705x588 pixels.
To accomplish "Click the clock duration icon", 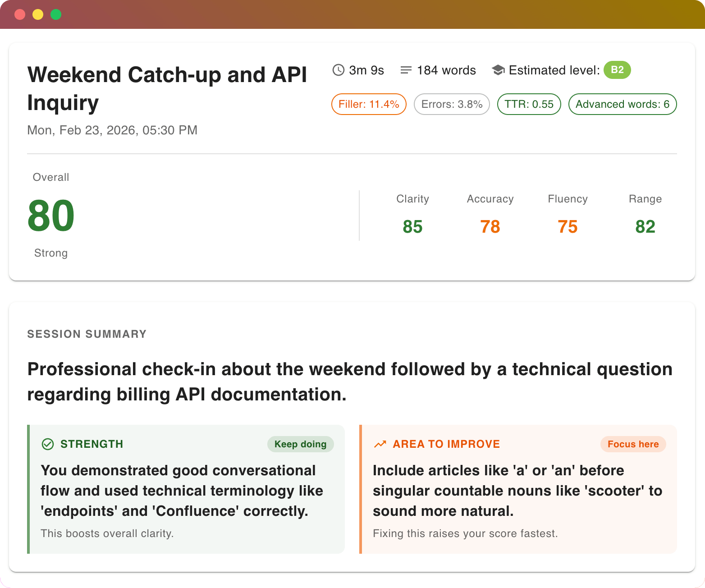I will (x=338, y=70).
